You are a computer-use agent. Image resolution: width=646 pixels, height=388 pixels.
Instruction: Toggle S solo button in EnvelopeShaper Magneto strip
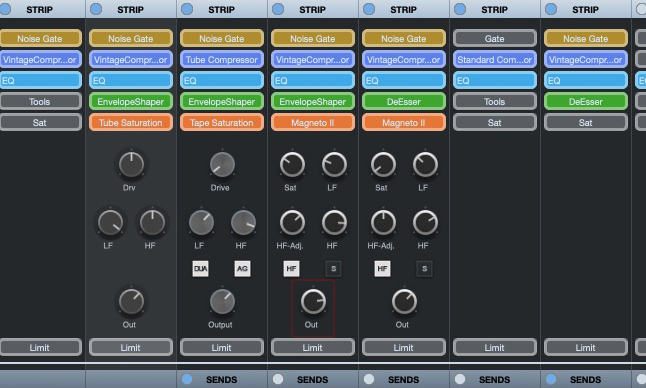click(x=334, y=269)
